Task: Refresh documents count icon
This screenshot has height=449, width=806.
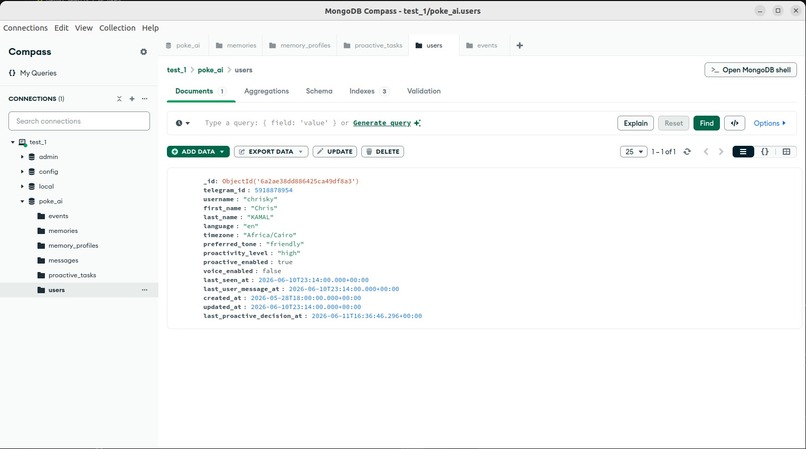Action: [x=687, y=152]
